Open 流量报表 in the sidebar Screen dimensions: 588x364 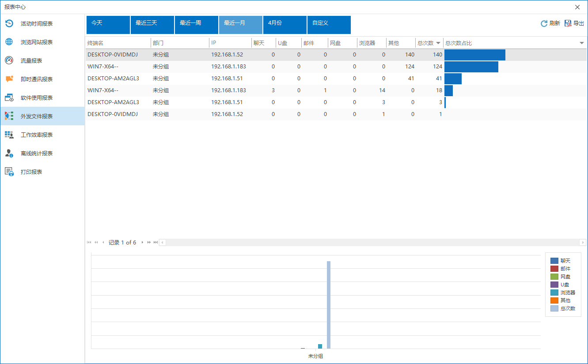pos(42,60)
